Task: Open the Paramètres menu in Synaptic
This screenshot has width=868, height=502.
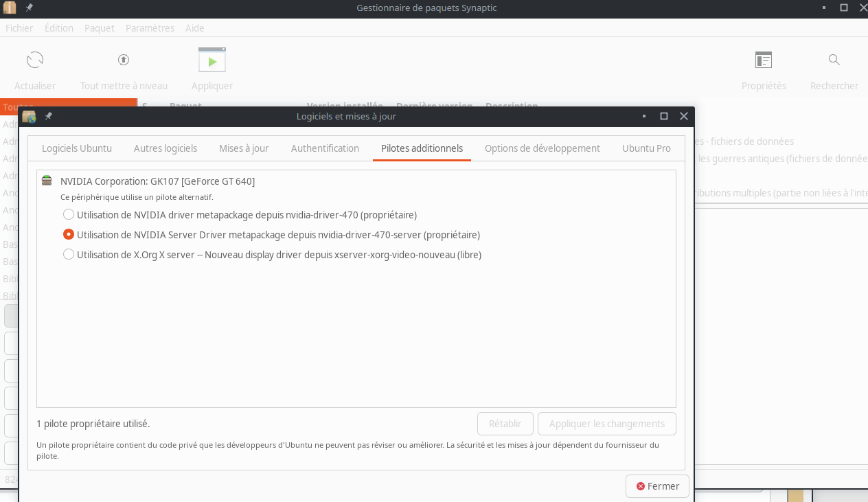Action: coord(150,28)
